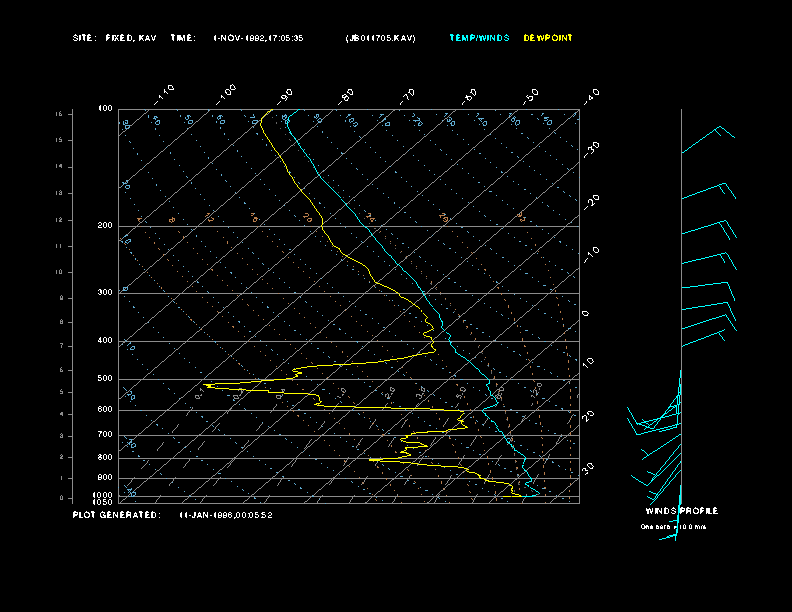The image size is (792, 612).
Task: Click the topmost wind barb in the profile
Action: (708, 139)
